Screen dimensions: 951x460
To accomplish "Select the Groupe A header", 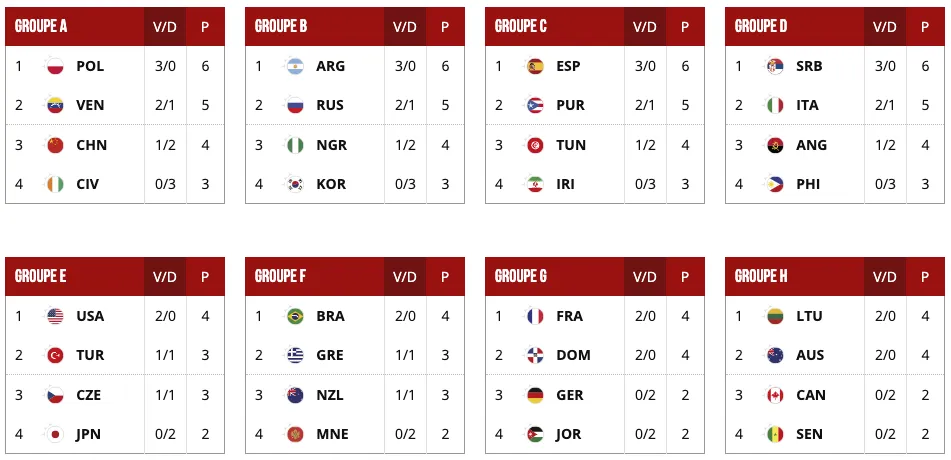I will point(41,26).
